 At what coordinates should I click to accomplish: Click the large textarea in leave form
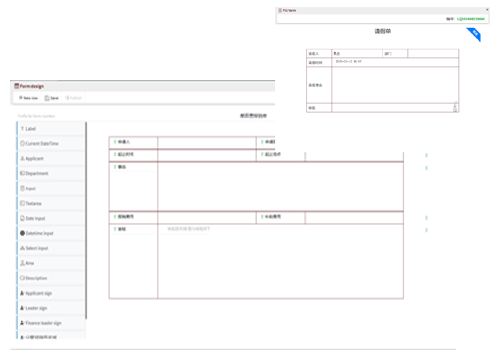(395, 85)
